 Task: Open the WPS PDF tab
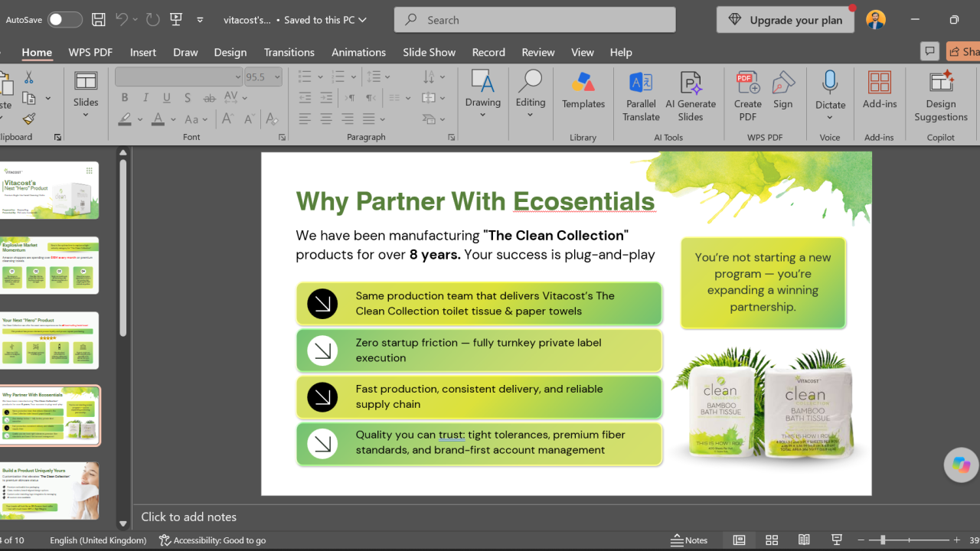click(x=90, y=52)
